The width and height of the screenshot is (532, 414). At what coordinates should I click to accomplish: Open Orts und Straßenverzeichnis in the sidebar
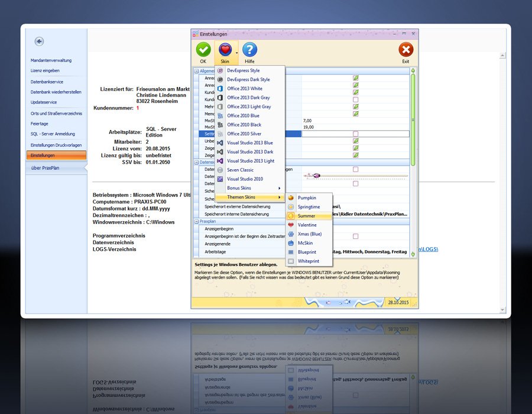point(56,114)
